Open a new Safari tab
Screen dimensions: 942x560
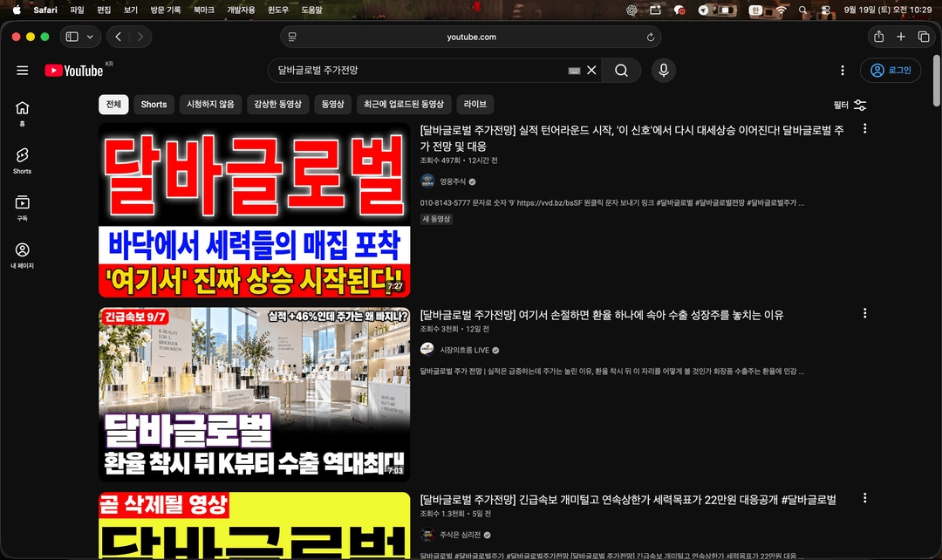click(x=900, y=37)
